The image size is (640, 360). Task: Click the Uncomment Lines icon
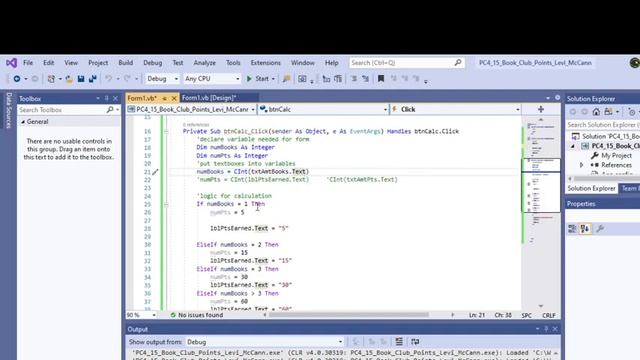(x=365, y=79)
